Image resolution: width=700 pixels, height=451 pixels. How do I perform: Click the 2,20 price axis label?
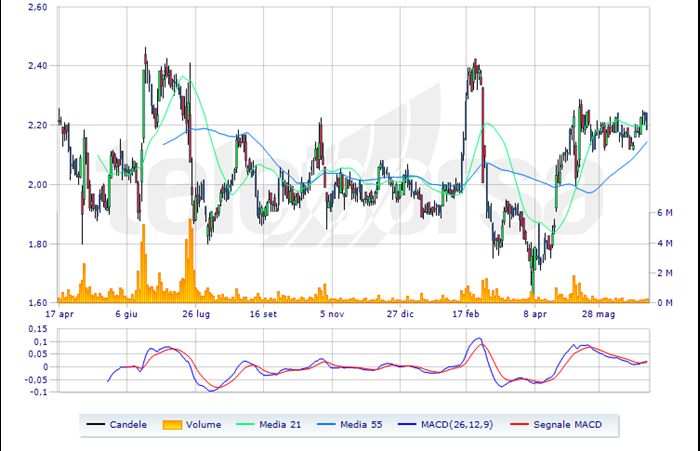coord(38,125)
